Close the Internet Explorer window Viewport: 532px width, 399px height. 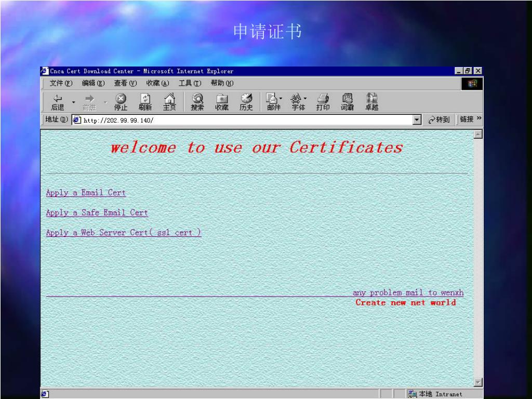[x=478, y=71]
